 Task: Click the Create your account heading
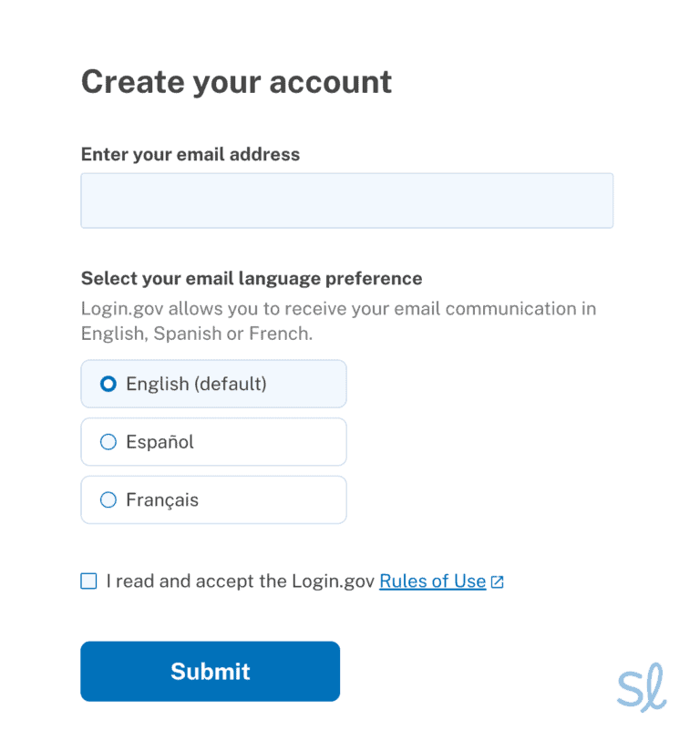236,81
